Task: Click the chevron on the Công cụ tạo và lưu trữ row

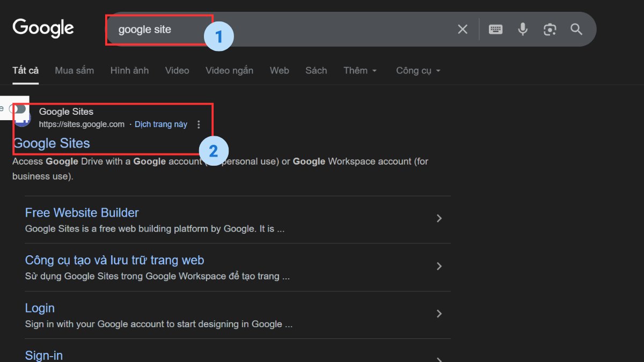Action: [x=439, y=266]
